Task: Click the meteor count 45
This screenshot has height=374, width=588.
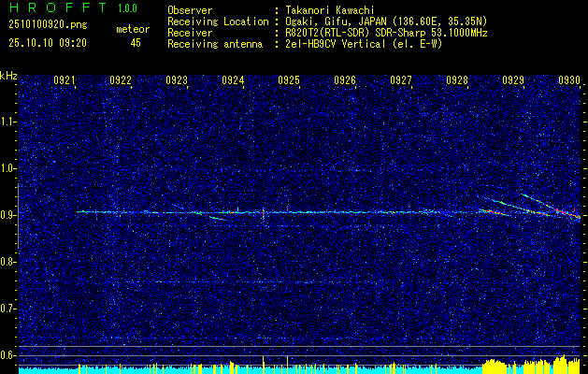Action: tap(136, 43)
